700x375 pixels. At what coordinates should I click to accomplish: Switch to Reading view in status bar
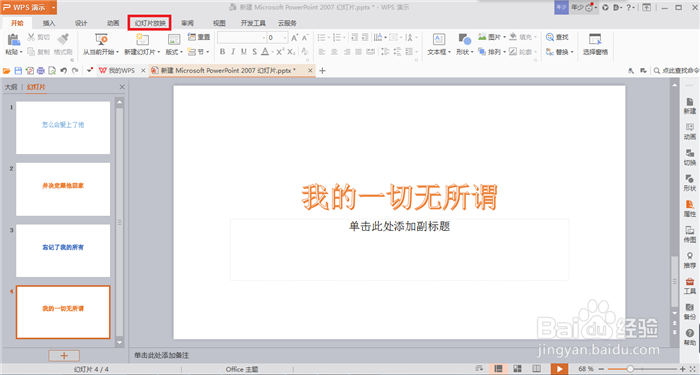(x=537, y=369)
